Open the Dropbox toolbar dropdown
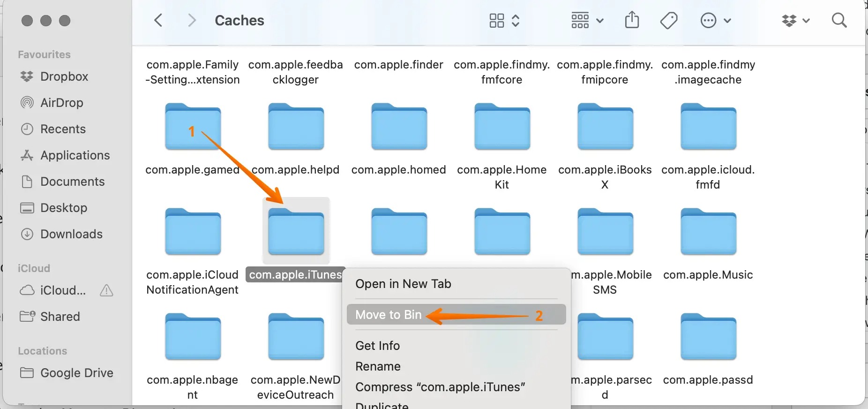This screenshot has height=409, width=868. pos(796,21)
